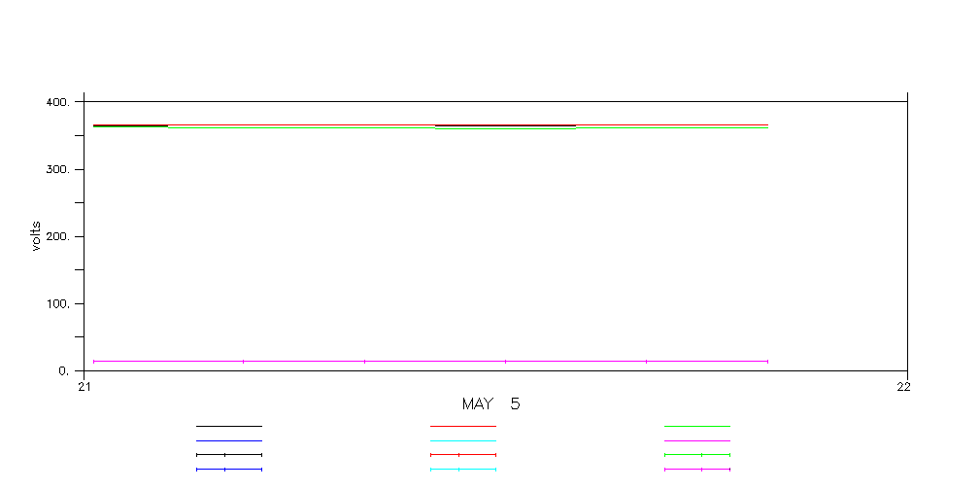980x490 pixels.
Task: Pick the solid green legend line
Action: pos(696,426)
